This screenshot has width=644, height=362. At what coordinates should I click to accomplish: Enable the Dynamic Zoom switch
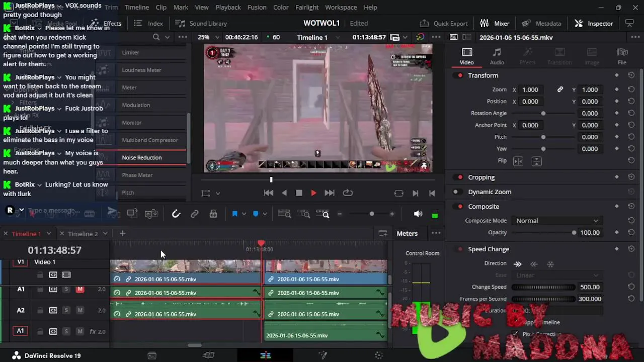pos(458,192)
